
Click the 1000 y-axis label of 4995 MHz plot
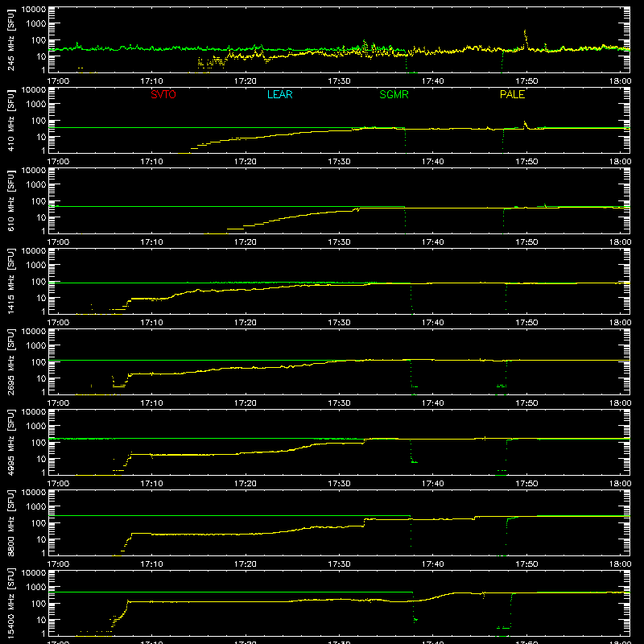(x=35, y=427)
